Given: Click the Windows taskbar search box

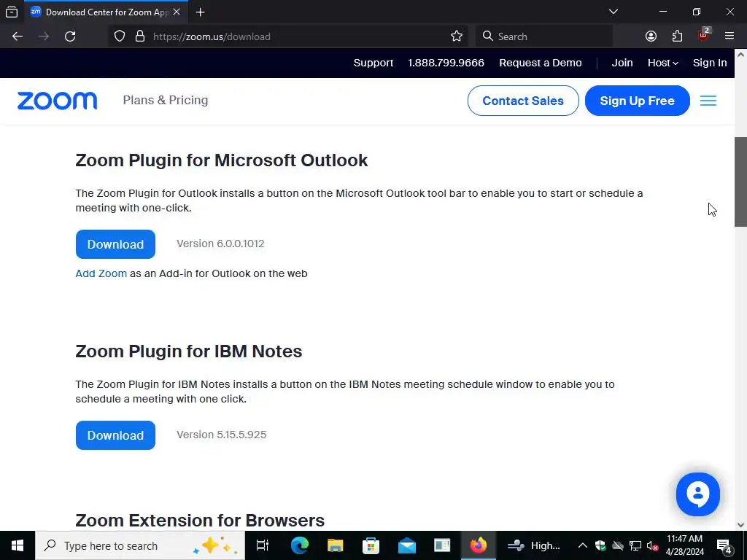Looking at the screenshot, I should click(x=140, y=545).
